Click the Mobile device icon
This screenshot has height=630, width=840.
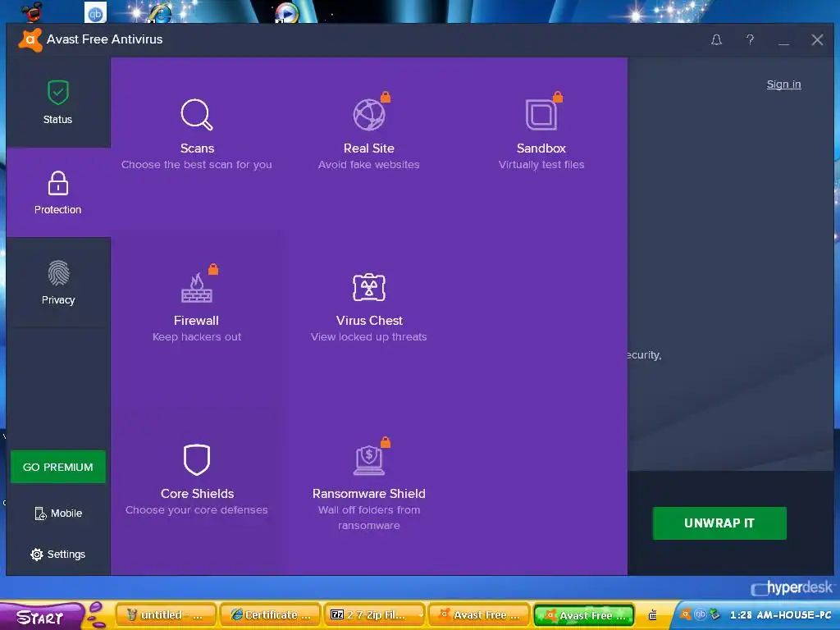pyautogui.click(x=40, y=514)
